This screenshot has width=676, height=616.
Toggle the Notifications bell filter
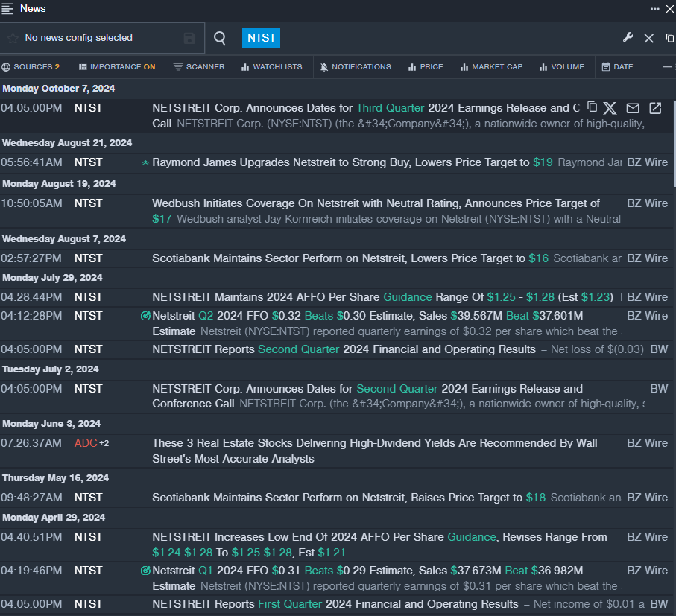356,67
